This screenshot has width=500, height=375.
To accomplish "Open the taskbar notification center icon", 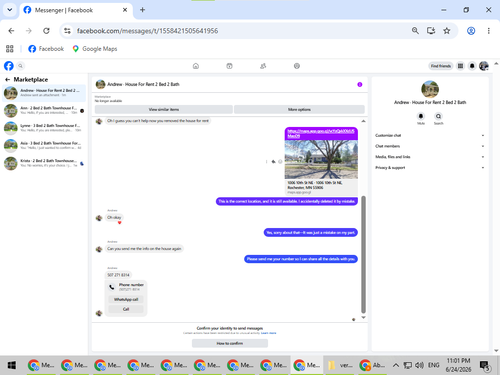I will point(485,365).
